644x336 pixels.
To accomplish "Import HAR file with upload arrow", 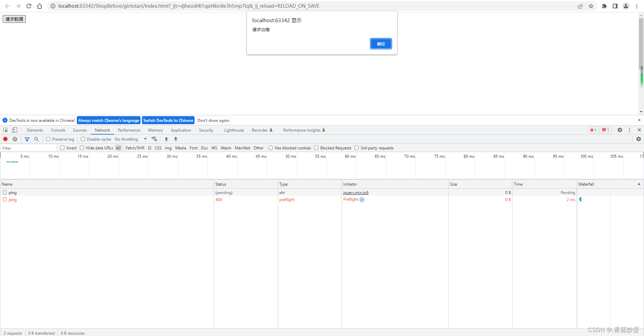I will (166, 139).
